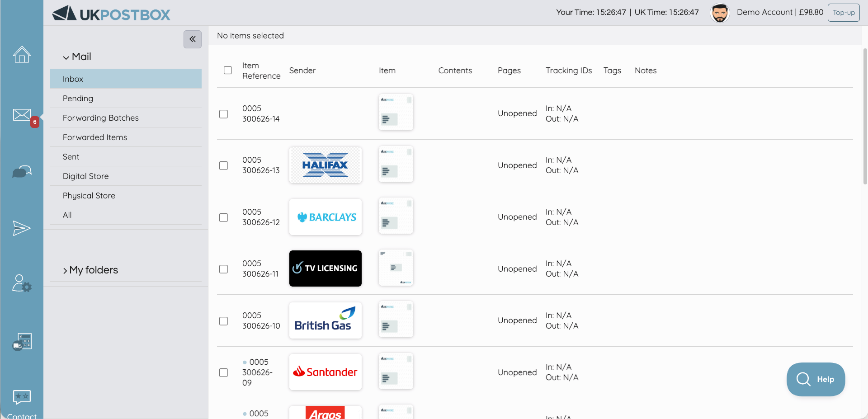
Task: Open the paper plane send icon
Action: click(x=22, y=228)
